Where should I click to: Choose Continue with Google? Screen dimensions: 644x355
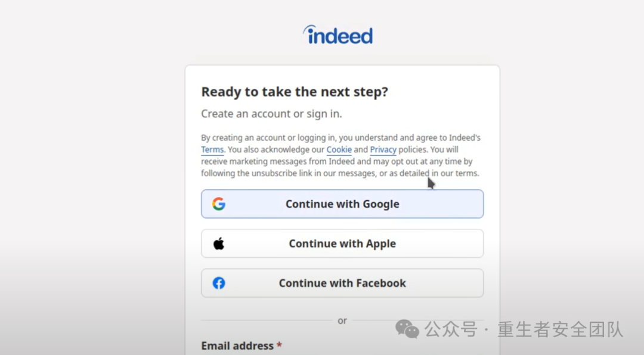[342, 204]
